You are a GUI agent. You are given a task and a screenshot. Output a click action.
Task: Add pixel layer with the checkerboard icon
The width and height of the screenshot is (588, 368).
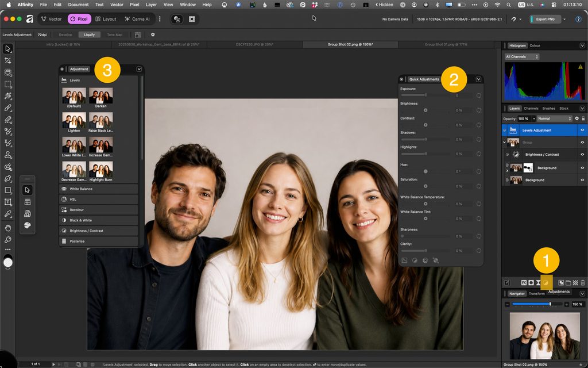tap(575, 283)
